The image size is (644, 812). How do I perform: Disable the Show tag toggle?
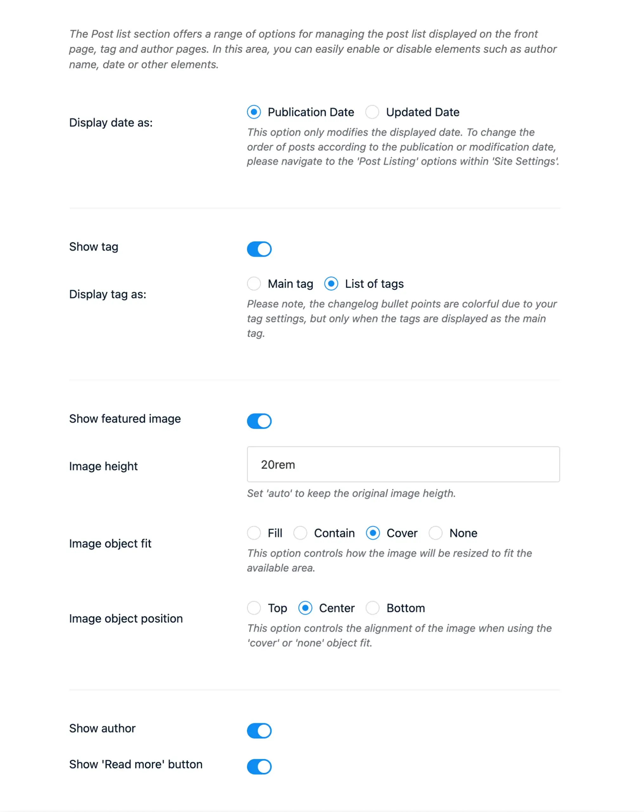[259, 249]
